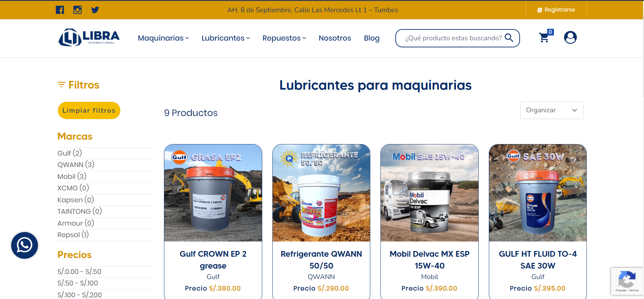Open the Organizar sort dropdown

click(x=552, y=110)
